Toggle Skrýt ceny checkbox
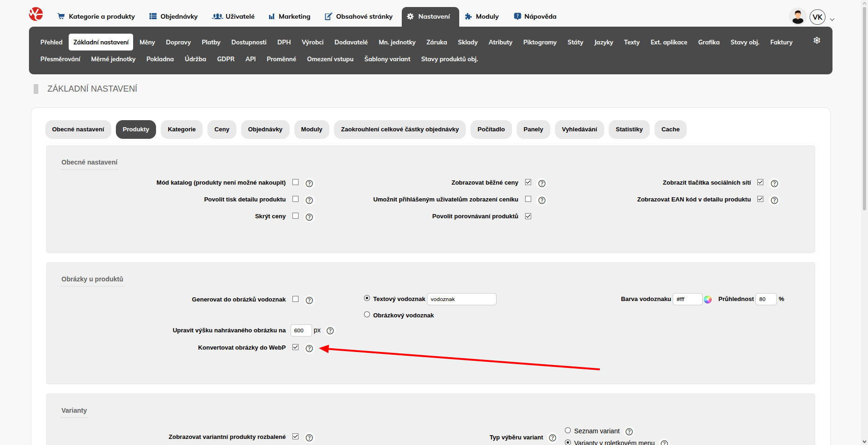This screenshot has height=445, width=868. tap(295, 216)
